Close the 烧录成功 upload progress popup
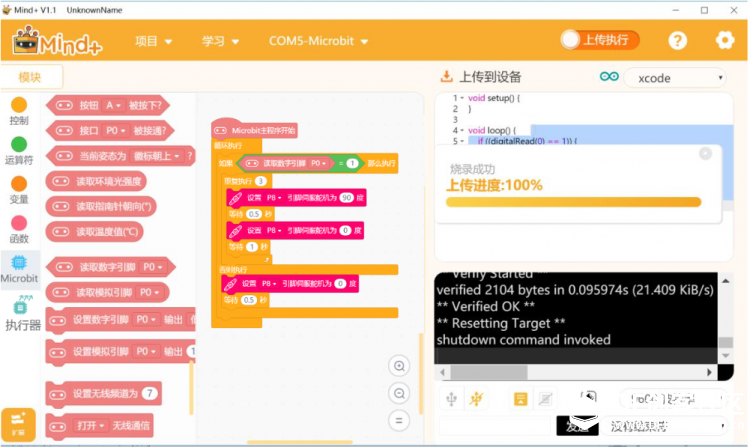750x447 pixels. pyautogui.click(x=705, y=153)
